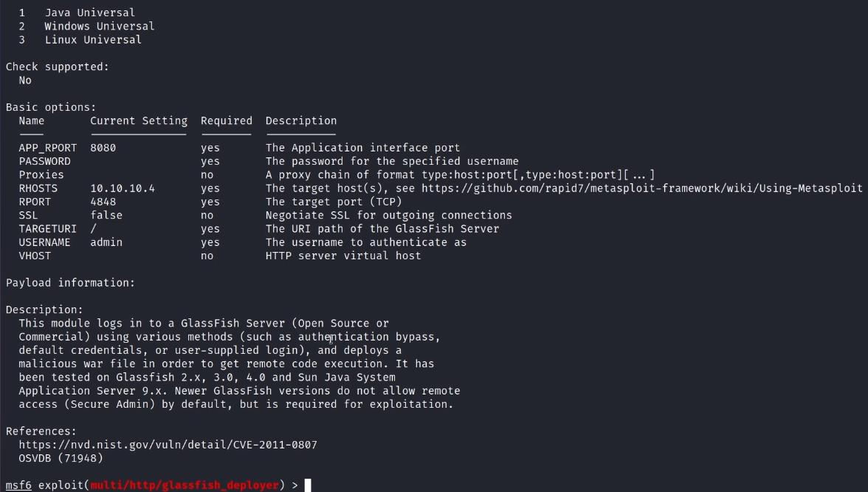The image size is (868, 492).
Task: Click the APP_RPORT value 8080
Action: coord(103,148)
